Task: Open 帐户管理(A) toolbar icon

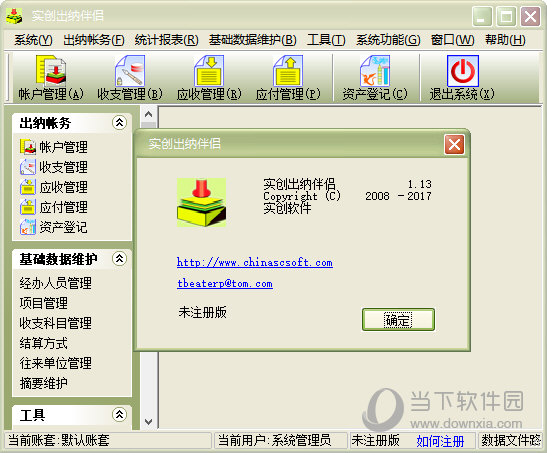Action: coord(51,71)
